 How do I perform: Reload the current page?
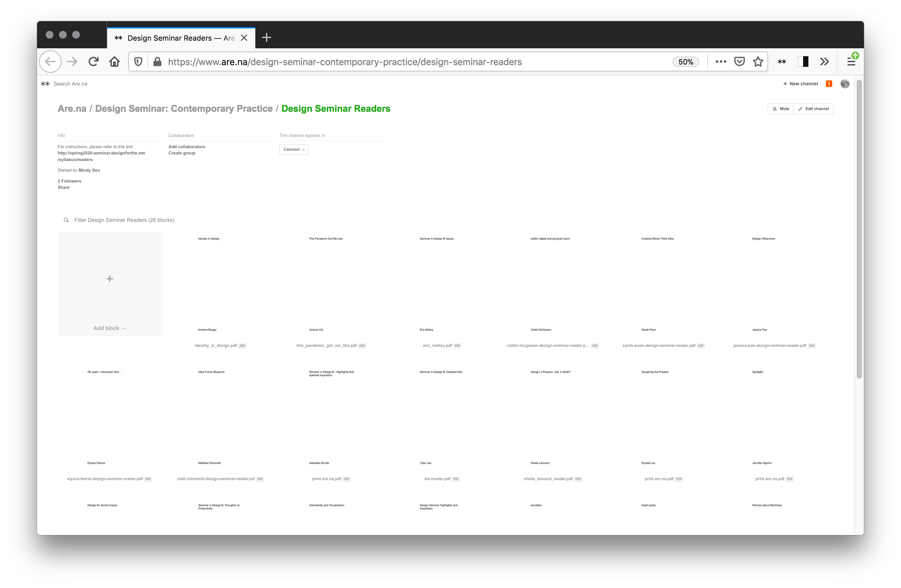point(94,62)
